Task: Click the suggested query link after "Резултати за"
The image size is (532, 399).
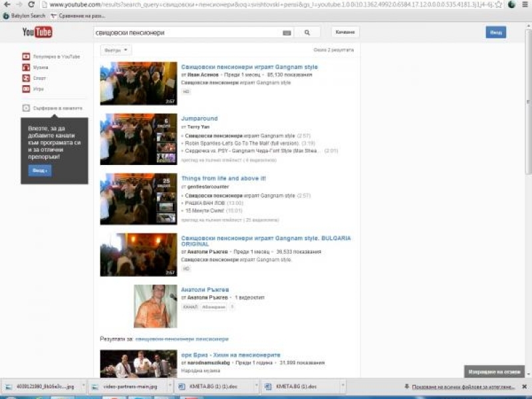Action: (182, 339)
